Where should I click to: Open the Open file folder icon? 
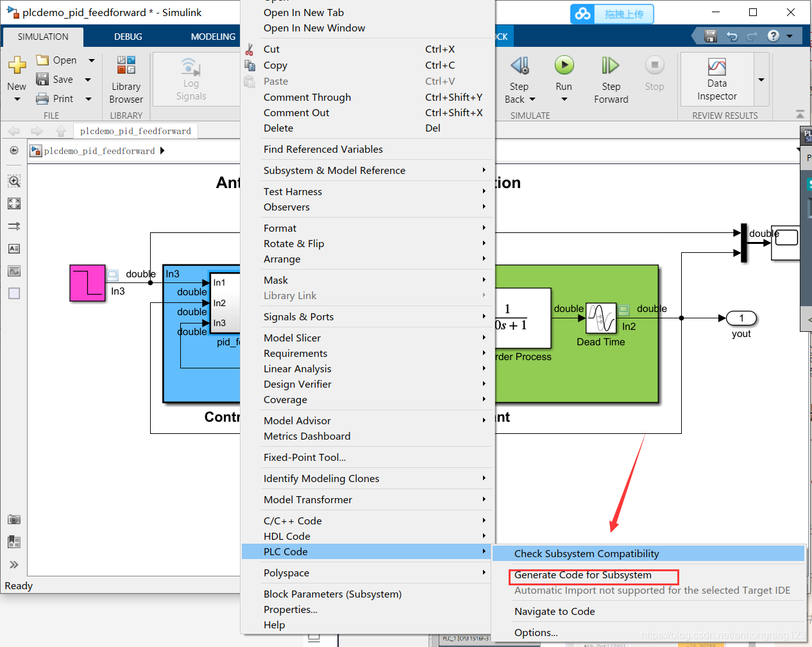point(42,60)
